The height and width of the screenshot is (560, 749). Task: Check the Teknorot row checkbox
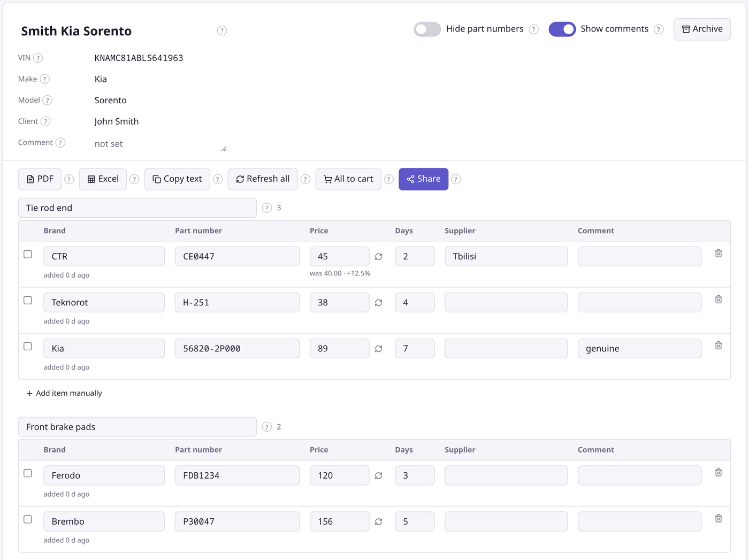(28, 300)
